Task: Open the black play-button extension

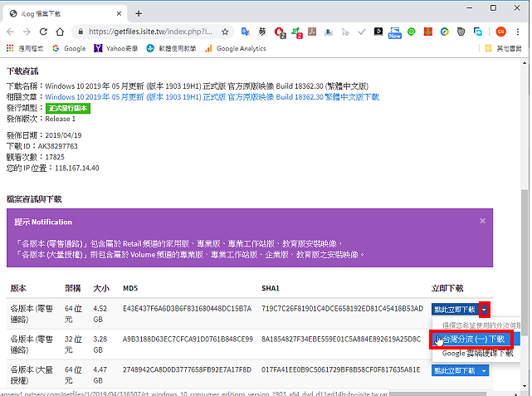Action: 378,32
